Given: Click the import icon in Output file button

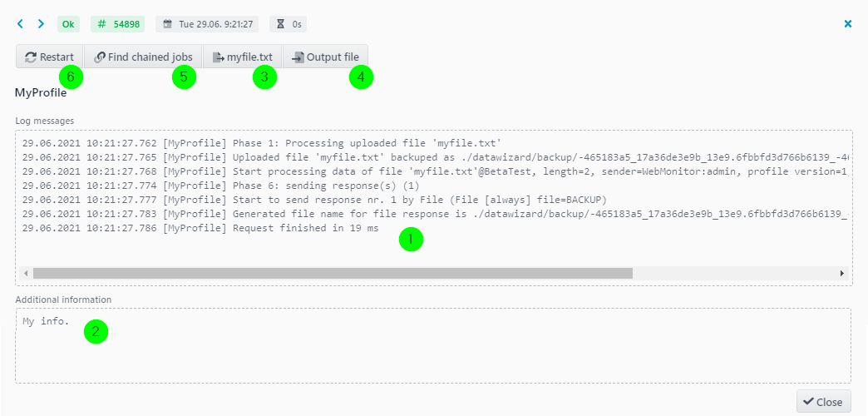Looking at the screenshot, I should coord(298,57).
